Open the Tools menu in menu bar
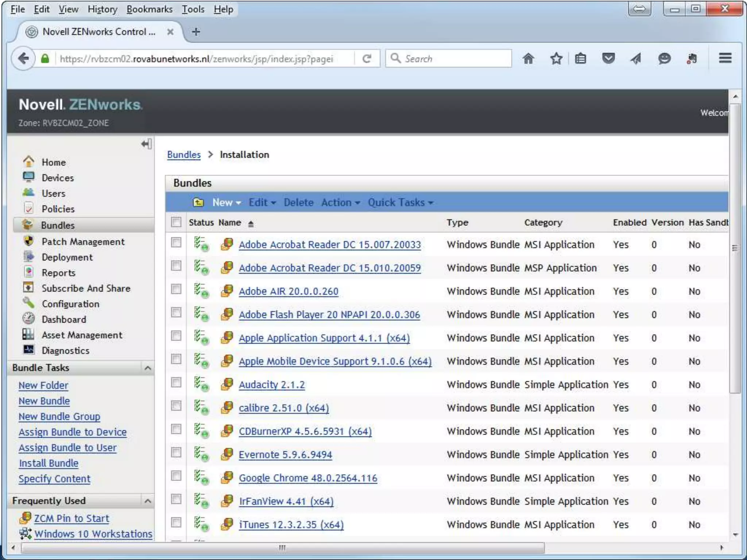747x560 pixels. (193, 9)
